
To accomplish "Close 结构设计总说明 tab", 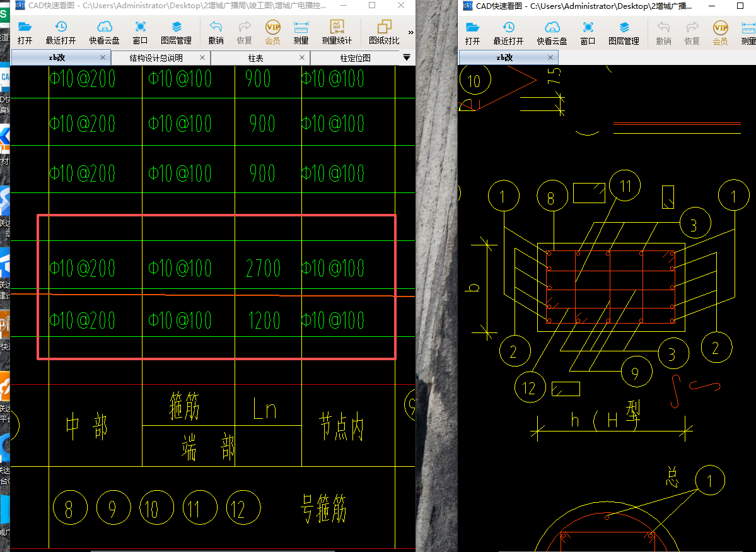I will 202,57.
